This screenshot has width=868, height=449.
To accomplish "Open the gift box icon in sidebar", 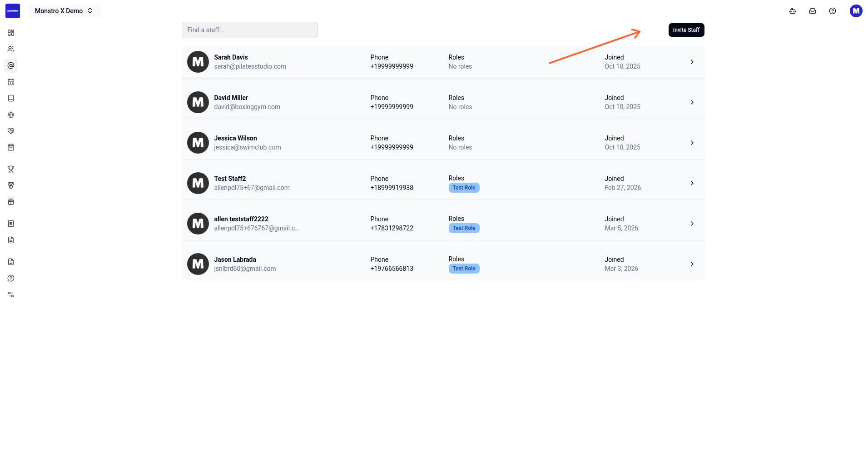I will pos(11,202).
